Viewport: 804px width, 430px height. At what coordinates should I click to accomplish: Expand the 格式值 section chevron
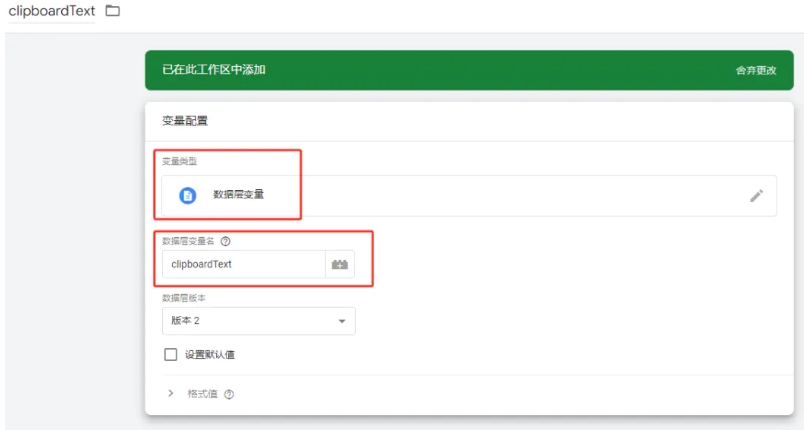[171, 394]
